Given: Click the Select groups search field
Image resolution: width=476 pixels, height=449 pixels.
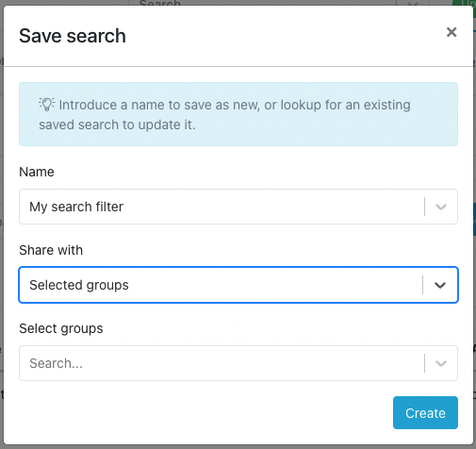Looking at the screenshot, I should 238,363.
